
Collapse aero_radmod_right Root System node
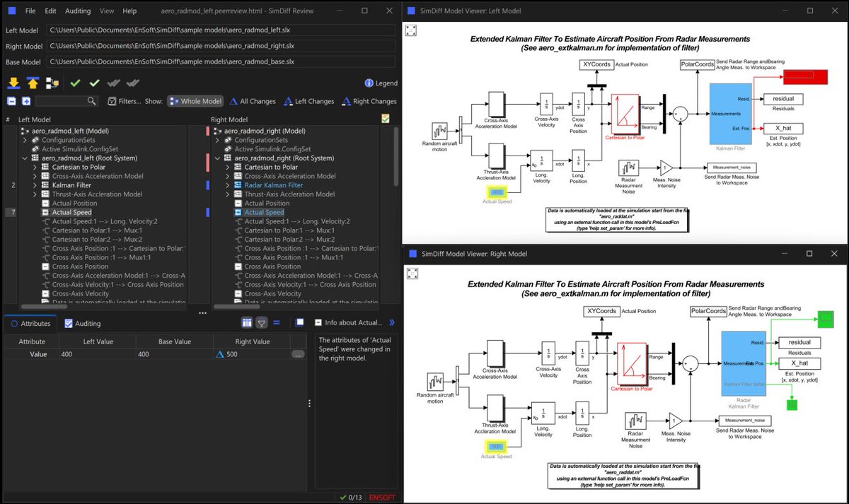(x=217, y=158)
